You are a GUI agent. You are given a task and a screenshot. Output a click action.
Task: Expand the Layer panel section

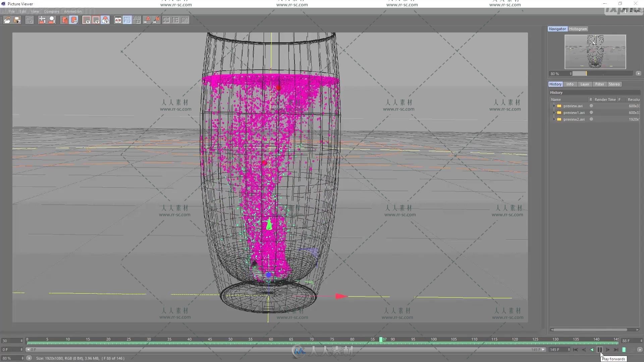584,84
